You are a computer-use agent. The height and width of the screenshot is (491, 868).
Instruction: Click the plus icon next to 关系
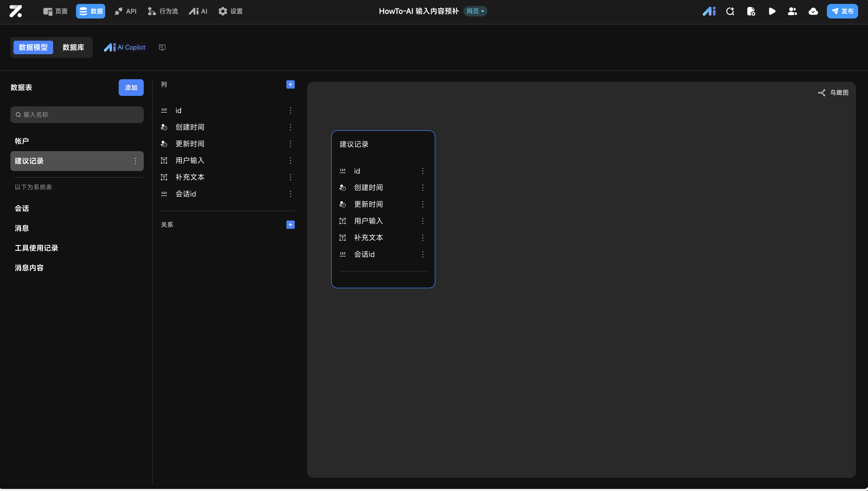point(290,225)
